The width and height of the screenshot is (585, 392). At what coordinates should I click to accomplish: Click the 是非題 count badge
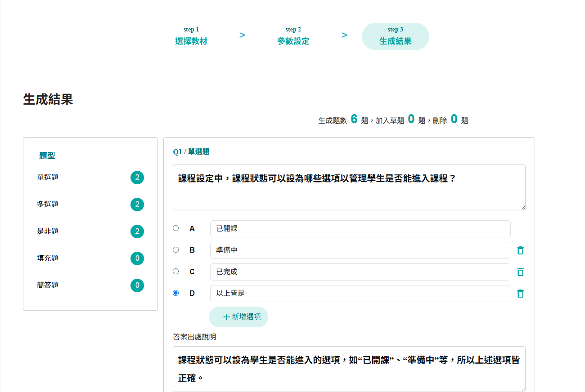(x=137, y=232)
